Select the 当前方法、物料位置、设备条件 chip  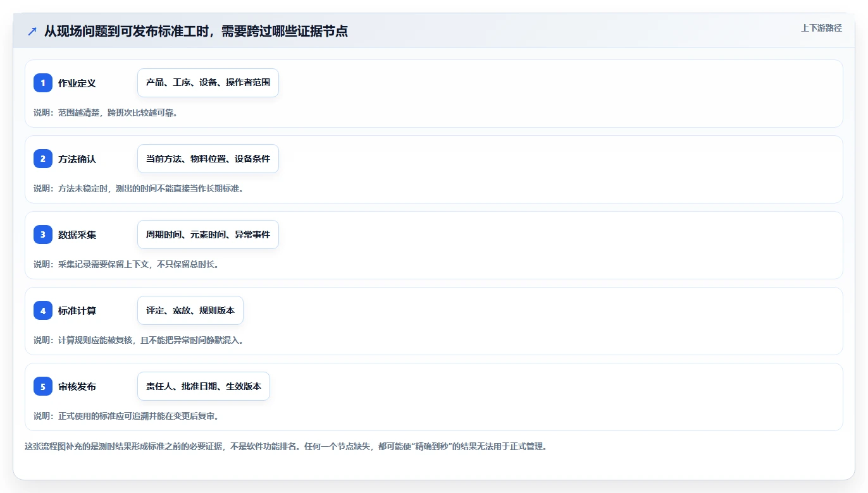coord(208,159)
